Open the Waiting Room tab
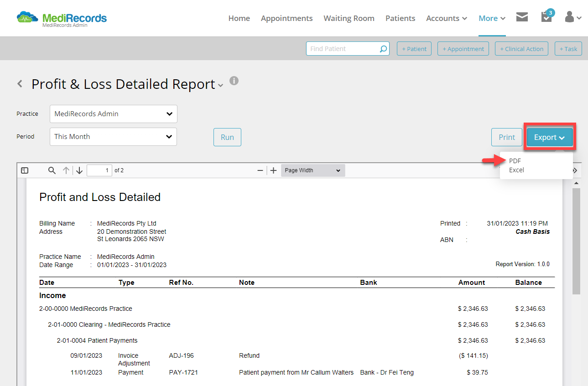Viewport: 588px width, 386px height. coord(349,18)
